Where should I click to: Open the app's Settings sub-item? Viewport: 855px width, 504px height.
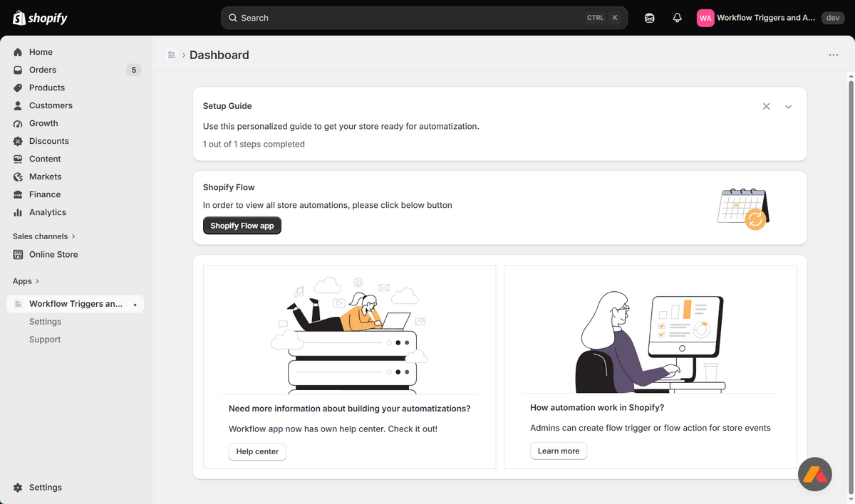[x=45, y=322]
